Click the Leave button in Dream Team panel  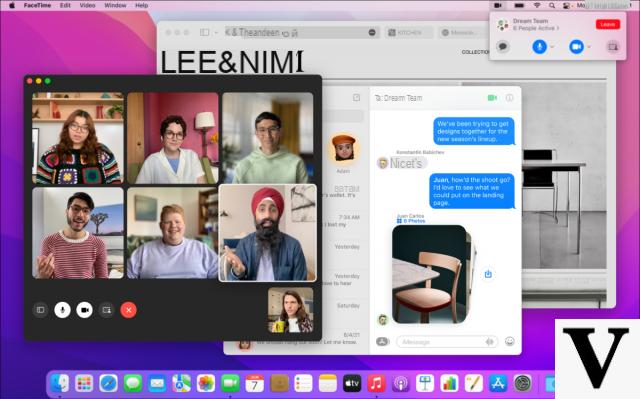tap(608, 24)
